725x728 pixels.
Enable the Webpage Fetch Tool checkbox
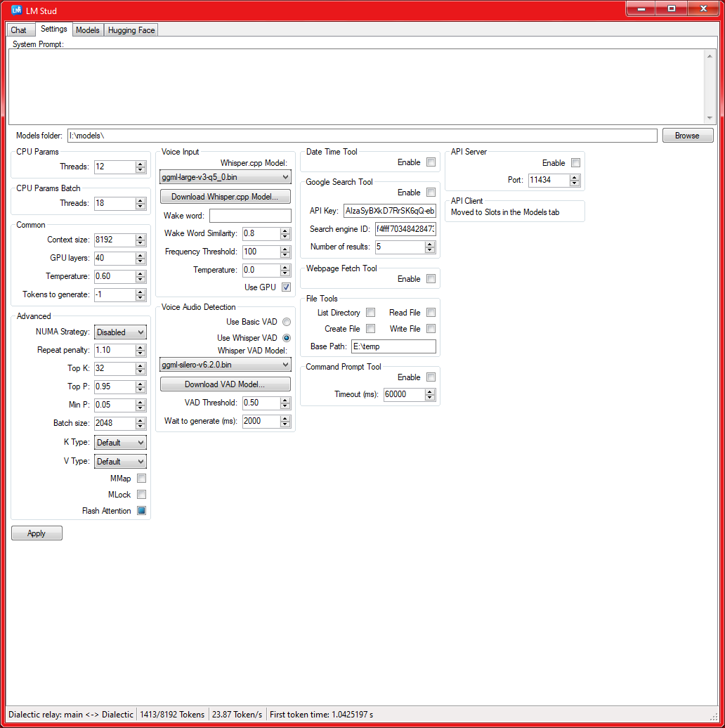pos(431,278)
